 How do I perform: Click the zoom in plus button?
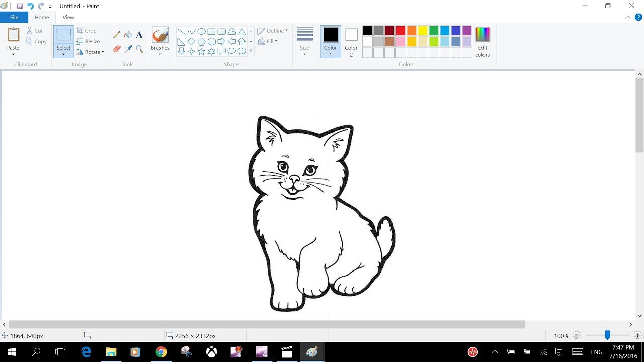pyautogui.click(x=637, y=335)
